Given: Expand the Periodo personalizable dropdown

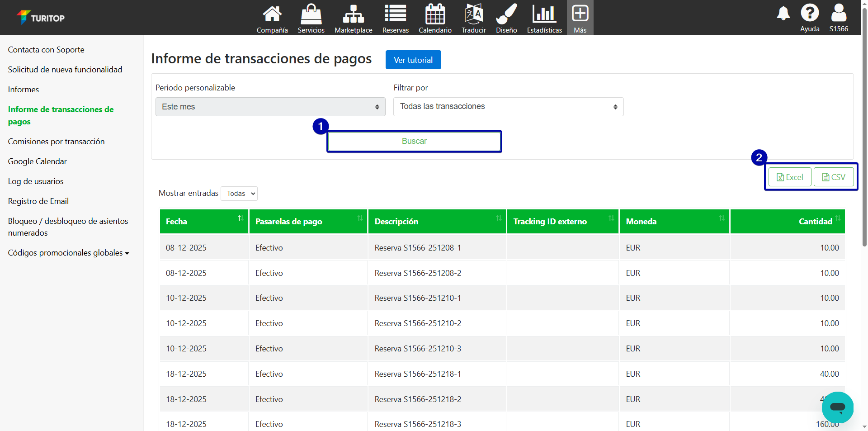Looking at the screenshot, I should click(x=270, y=107).
